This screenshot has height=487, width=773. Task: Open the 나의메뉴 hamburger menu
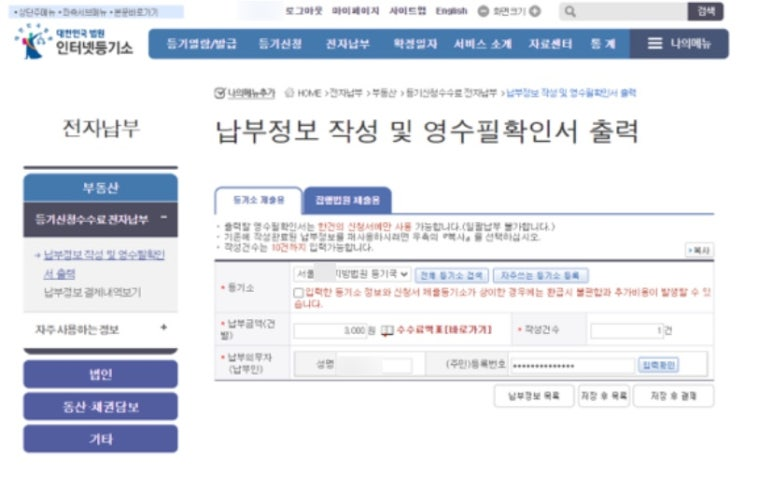679,44
